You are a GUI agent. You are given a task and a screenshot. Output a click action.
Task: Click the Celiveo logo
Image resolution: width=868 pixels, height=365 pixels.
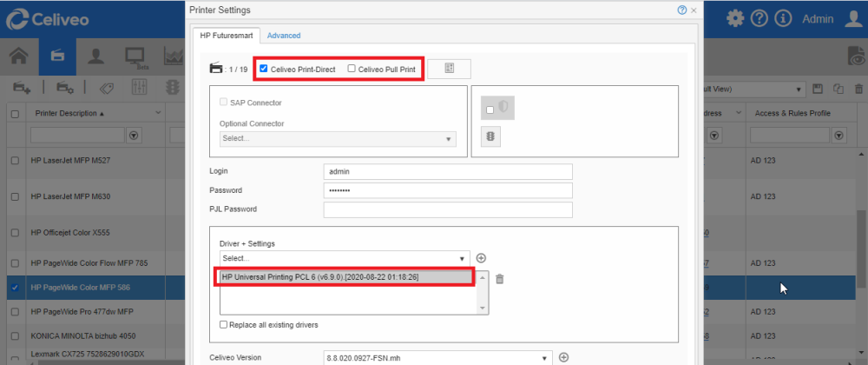(x=48, y=19)
